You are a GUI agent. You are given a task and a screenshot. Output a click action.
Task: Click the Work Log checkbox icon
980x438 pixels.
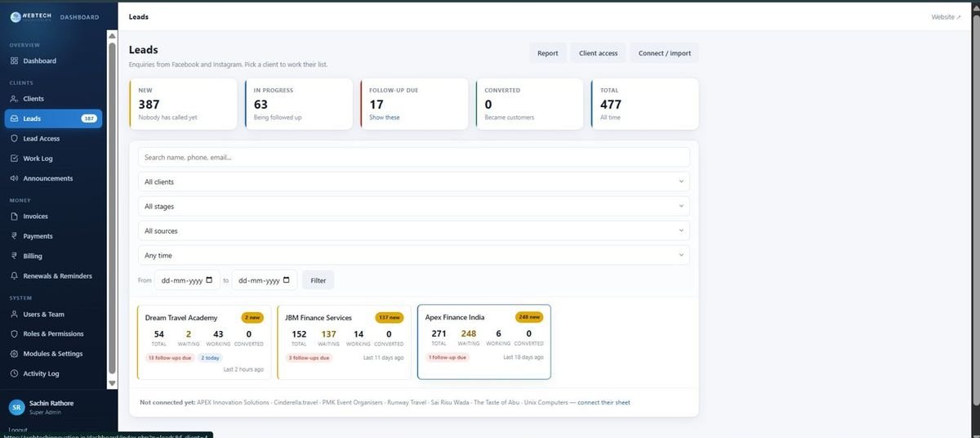pyautogui.click(x=14, y=159)
